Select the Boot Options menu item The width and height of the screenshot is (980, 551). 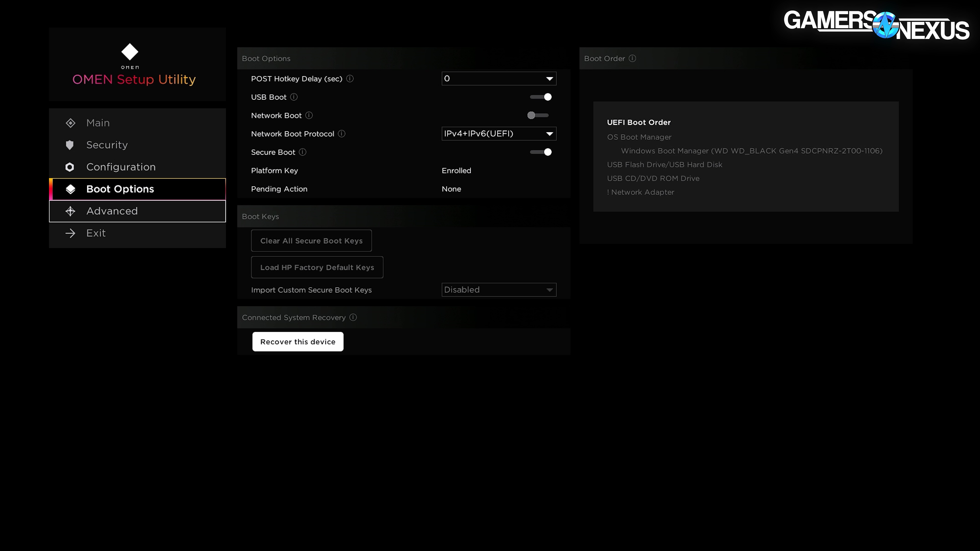point(137,189)
